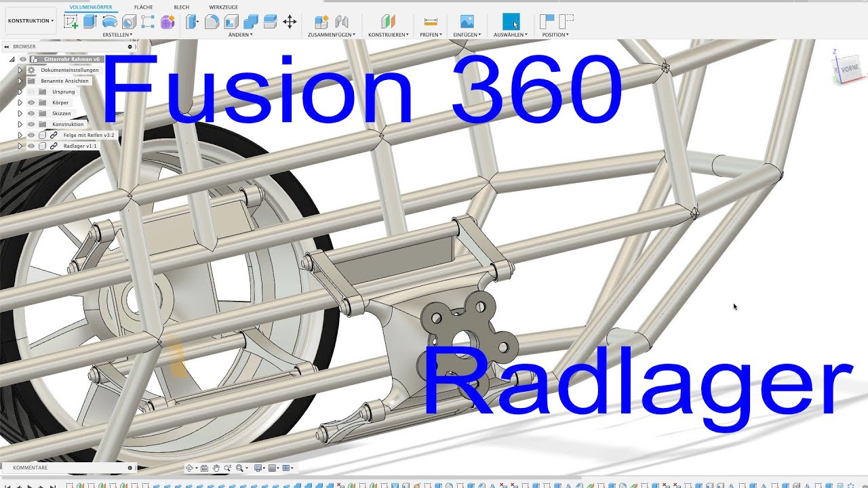Click the Orbit navigation icon

tap(191, 468)
